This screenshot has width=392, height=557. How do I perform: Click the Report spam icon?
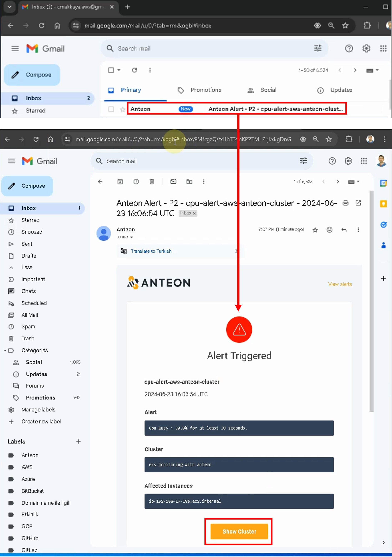coord(136,181)
